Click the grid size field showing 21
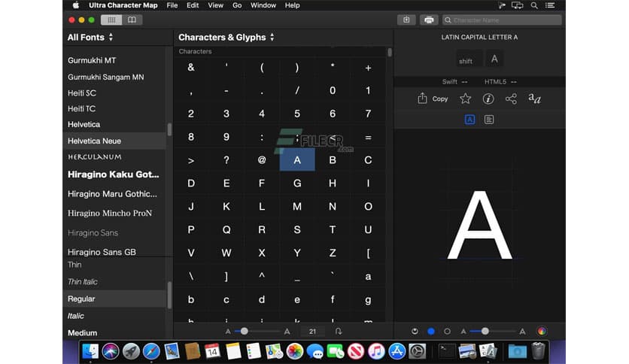629x364 pixels. [312, 331]
